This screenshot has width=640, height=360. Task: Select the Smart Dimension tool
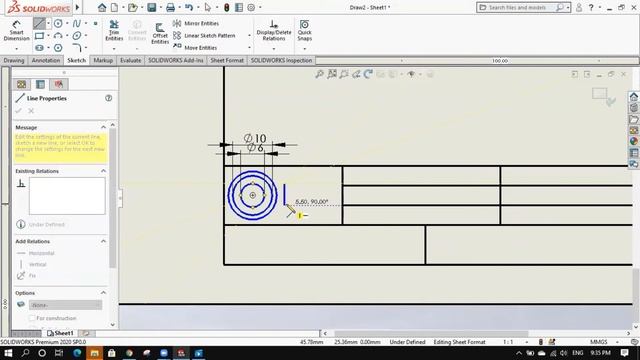(16, 31)
